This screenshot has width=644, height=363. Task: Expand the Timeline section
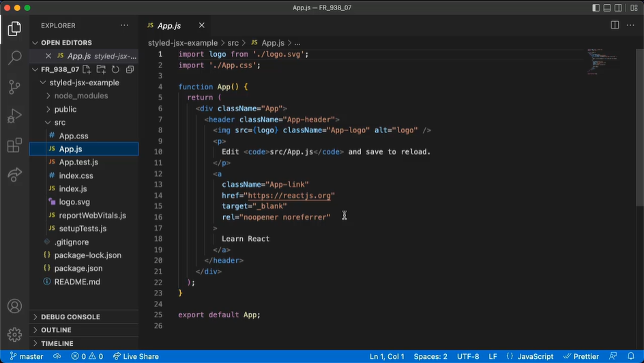(84, 343)
